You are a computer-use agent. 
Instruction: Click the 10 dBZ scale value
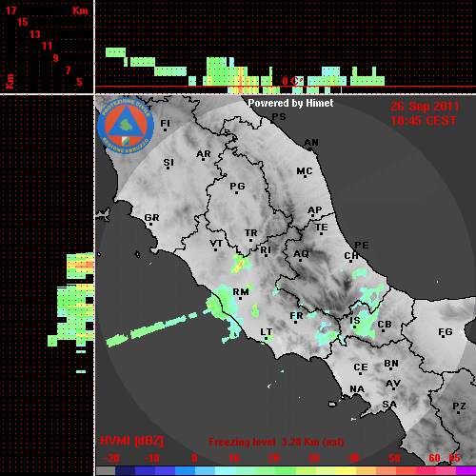pos(234,458)
